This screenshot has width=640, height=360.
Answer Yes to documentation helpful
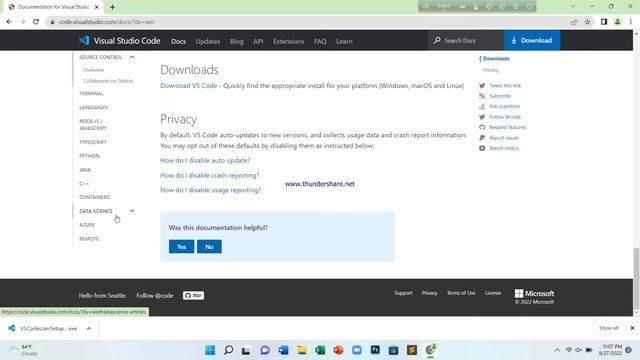(x=181, y=247)
